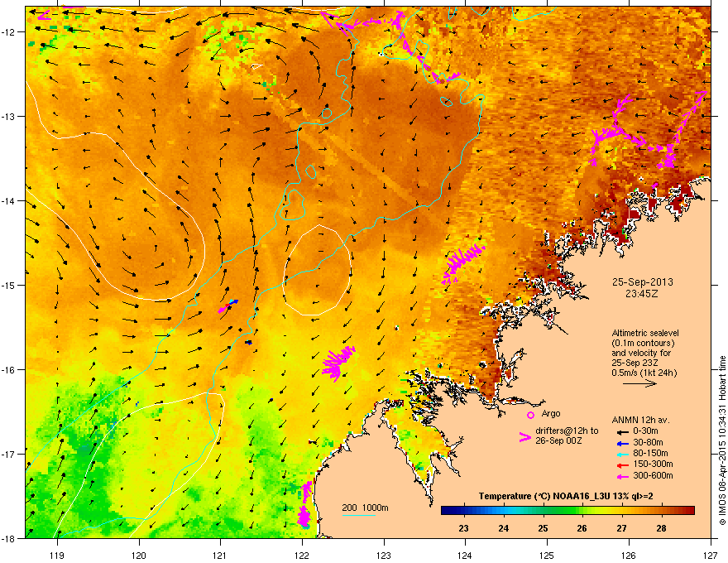Click the longitude axis label 123
This screenshot has height=563, width=728.
coord(384,555)
